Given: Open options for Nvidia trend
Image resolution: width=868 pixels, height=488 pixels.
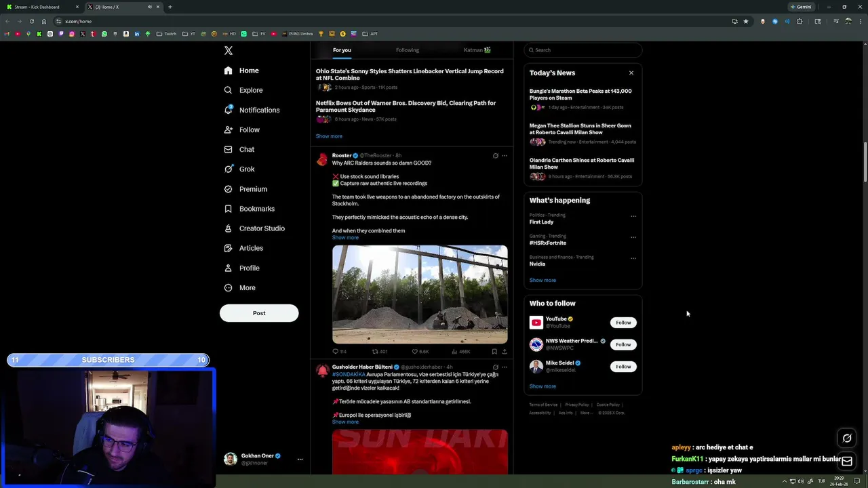Looking at the screenshot, I should point(633,258).
